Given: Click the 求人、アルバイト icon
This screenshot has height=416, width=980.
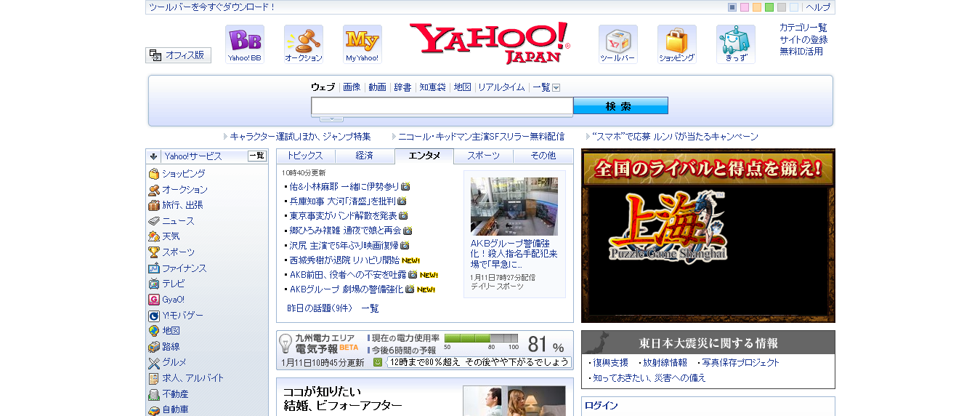Looking at the screenshot, I should click(154, 378).
